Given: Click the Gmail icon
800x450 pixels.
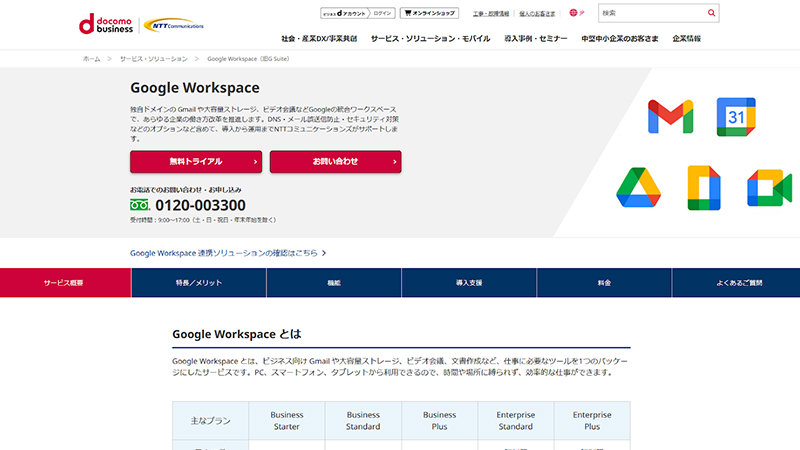Looking at the screenshot, I should 670,117.
